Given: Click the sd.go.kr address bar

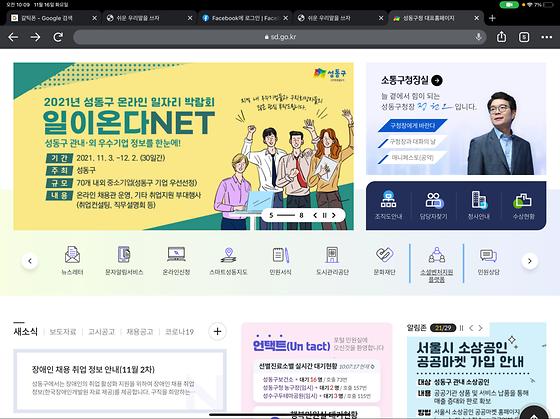Looking at the screenshot, I should 280,37.
